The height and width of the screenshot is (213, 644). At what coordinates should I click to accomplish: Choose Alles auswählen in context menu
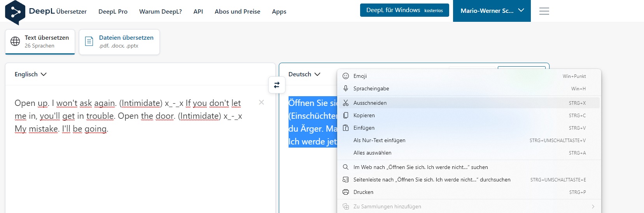[372, 153]
